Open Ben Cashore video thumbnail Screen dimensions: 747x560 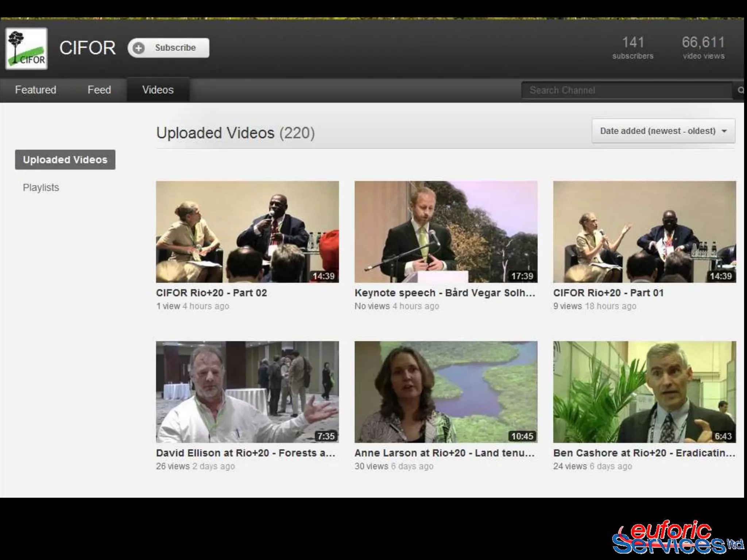(644, 392)
